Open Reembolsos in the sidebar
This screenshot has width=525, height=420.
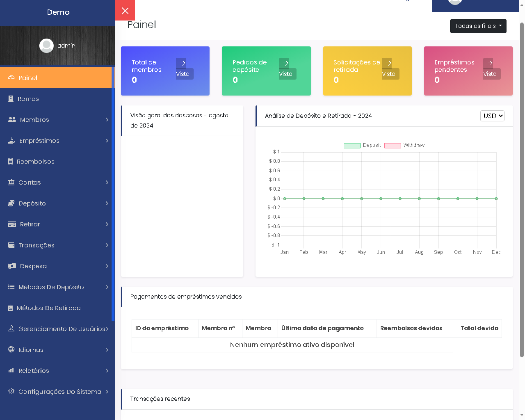tap(36, 161)
